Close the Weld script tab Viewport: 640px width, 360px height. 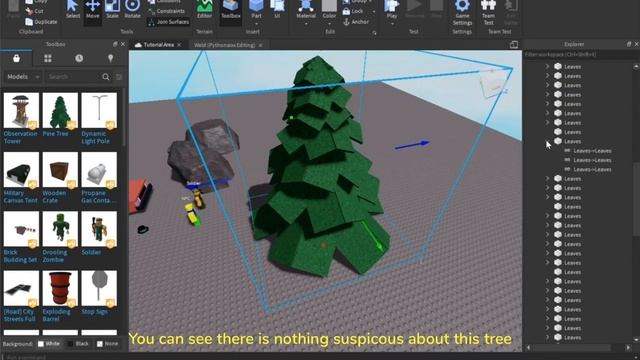coord(261,45)
